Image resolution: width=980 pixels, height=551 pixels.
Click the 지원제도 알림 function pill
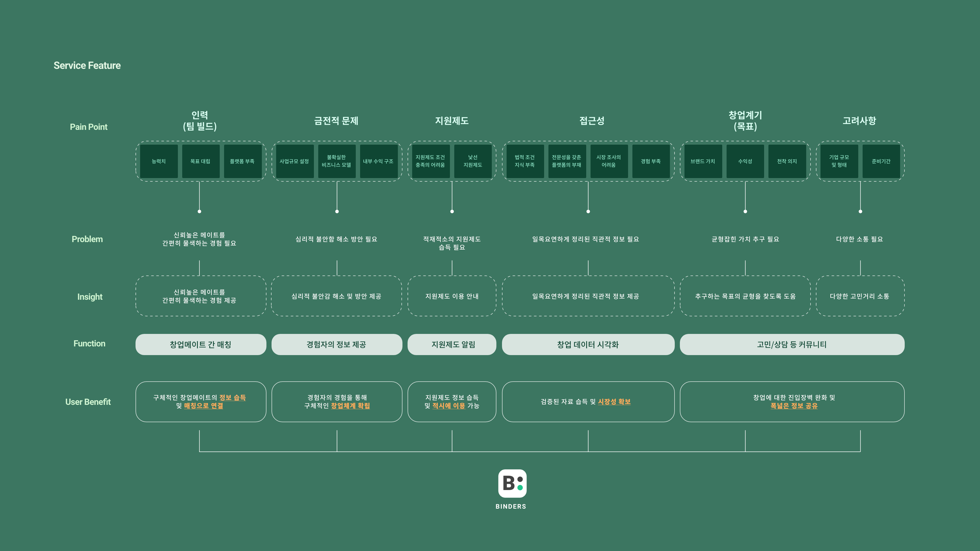point(452,345)
